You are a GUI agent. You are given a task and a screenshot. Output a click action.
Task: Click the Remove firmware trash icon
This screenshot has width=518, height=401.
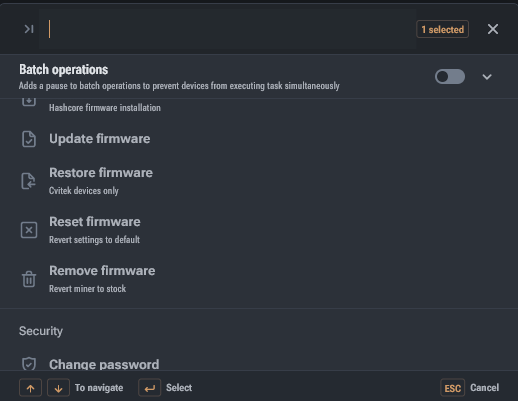pyautogui.click(x=29, y=279)
